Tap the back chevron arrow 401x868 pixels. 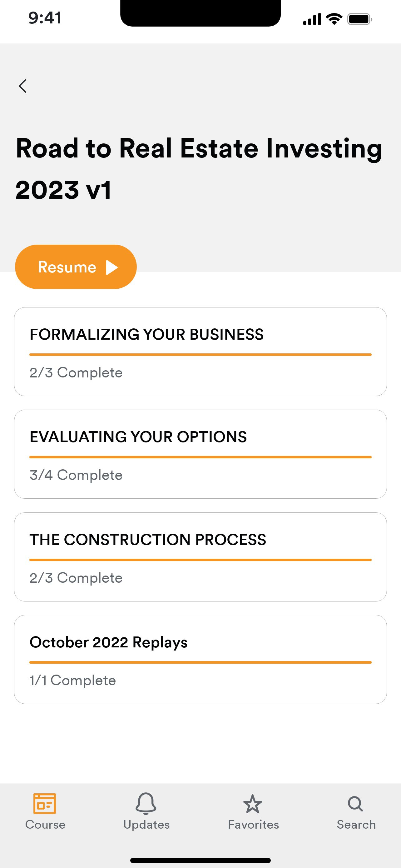point(22,86)
